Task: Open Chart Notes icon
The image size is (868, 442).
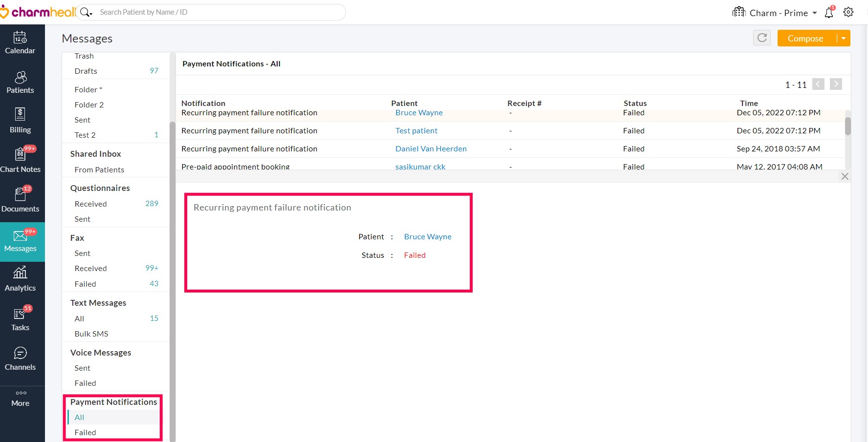Action: click(20, 161)
